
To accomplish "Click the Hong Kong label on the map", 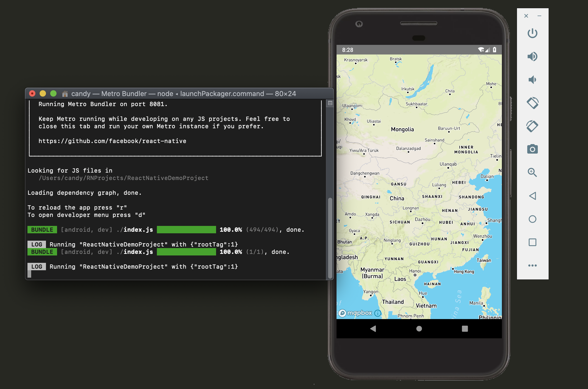I will click(464, 272).
